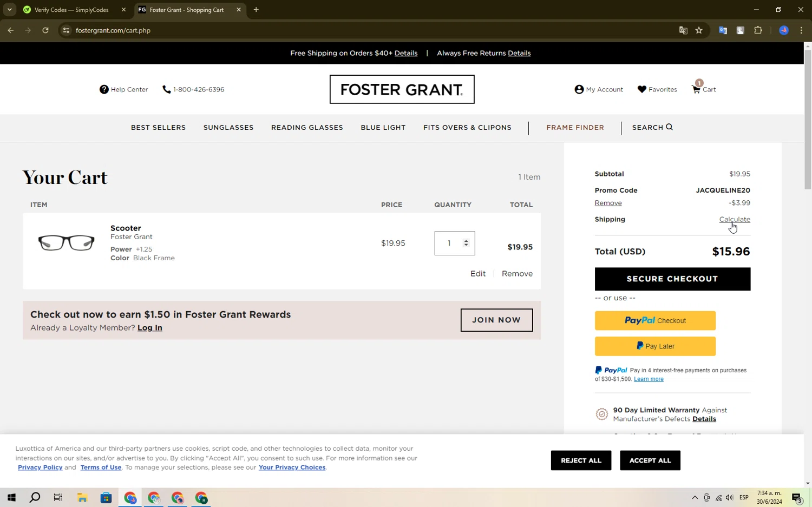Image resolution: width=812 pixels, height=507 pixels.
Task: Open Fits Overs & Clipons menu
Action: (467, 128)
